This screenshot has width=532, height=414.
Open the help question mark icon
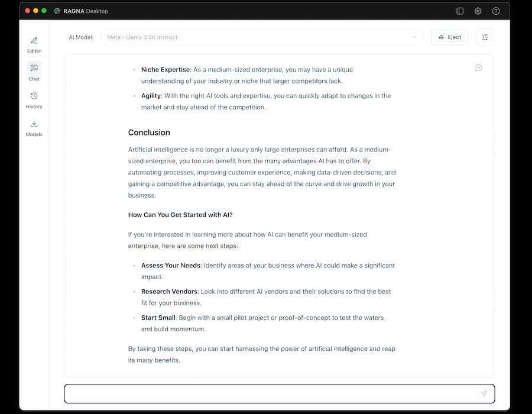tap(496, 11)
